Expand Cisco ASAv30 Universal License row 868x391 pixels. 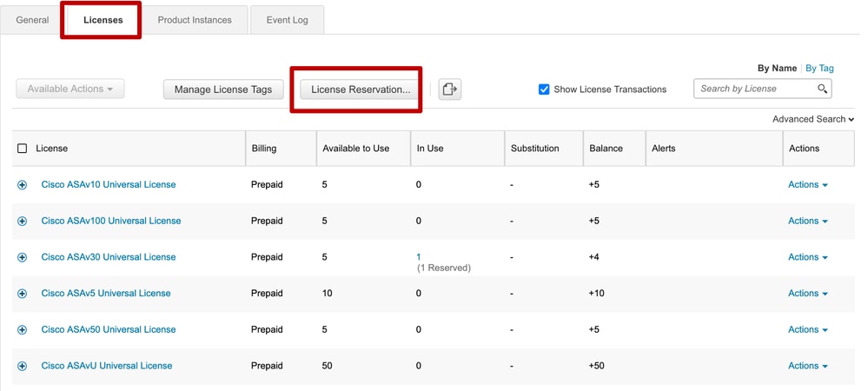click(x=22, y=257)
